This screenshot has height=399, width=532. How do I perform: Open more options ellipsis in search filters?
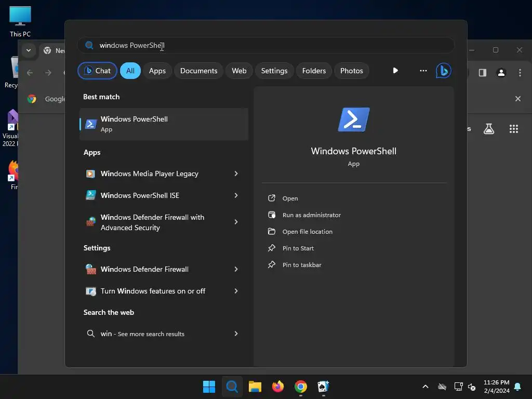[x=423, y=71]
